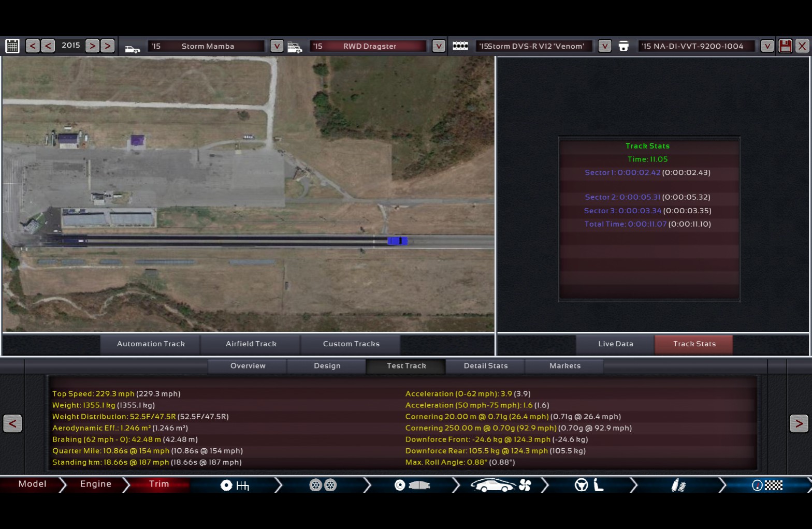This screenshot has height=529, width=812.
Task: Step year forward with the first forward arrow
Action: click(92, 46)
